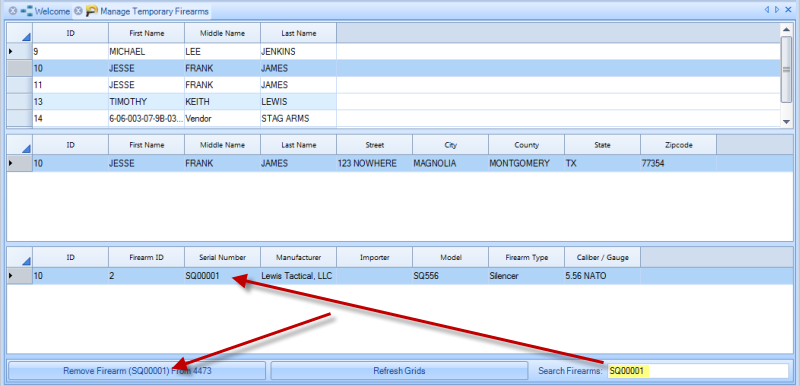Show next tab with right arrow

[x=777, y=10]
